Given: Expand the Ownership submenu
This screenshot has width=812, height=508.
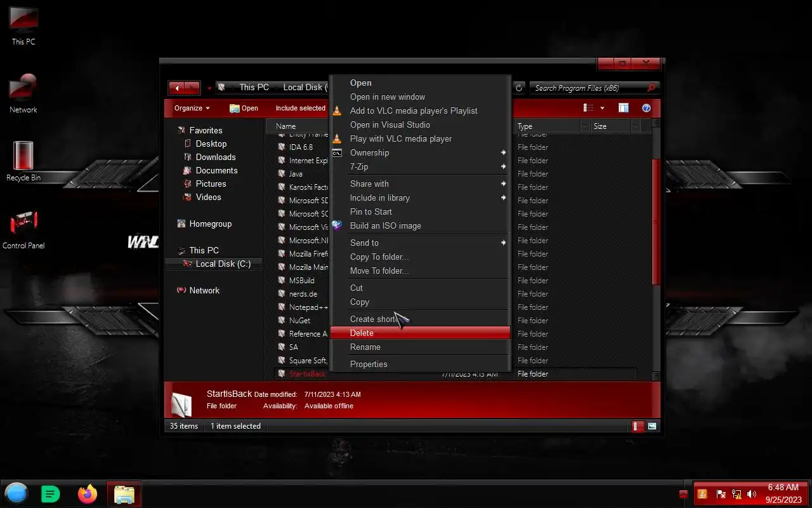Looking at the screenshot, I should tap(421, 152).
